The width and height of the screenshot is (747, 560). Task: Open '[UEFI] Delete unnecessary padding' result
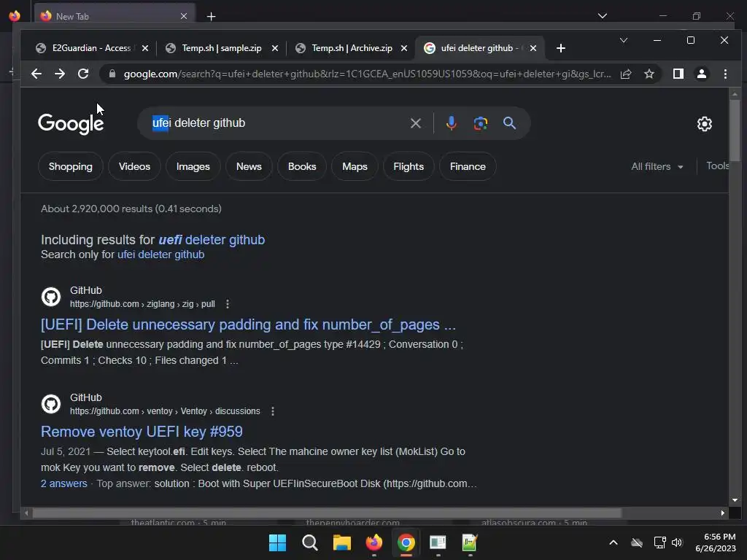click(248, 324)
